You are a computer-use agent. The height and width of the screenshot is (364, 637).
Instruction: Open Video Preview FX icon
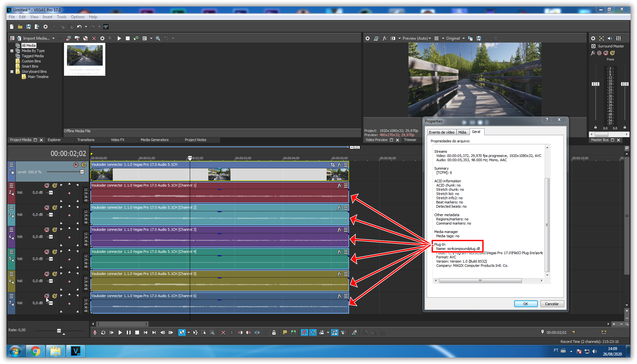[384, 38]
